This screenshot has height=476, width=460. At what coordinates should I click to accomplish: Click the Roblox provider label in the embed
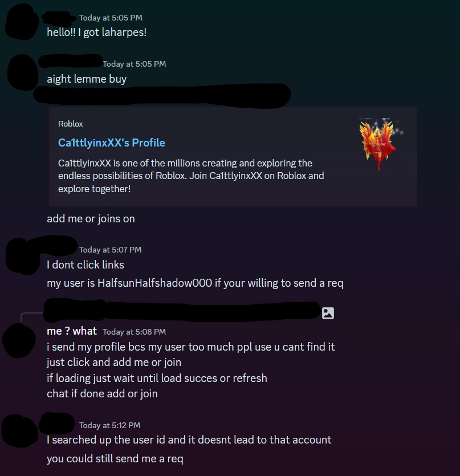point(71,124)
